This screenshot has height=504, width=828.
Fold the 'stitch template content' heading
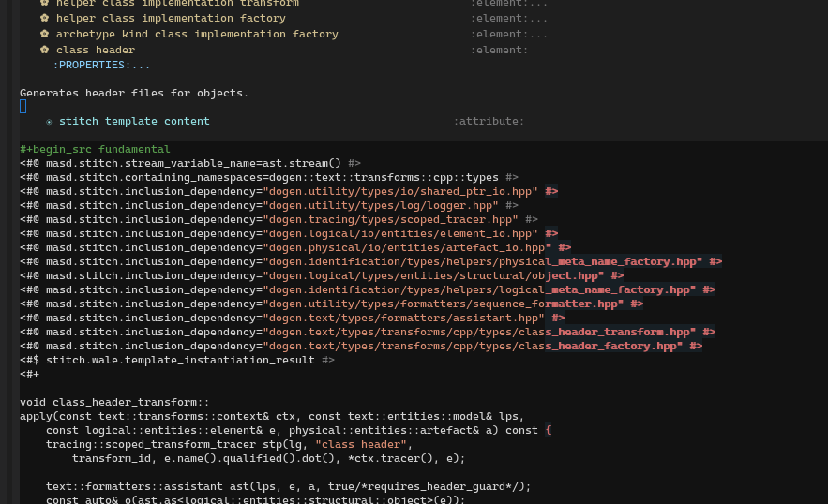[134, 121]
